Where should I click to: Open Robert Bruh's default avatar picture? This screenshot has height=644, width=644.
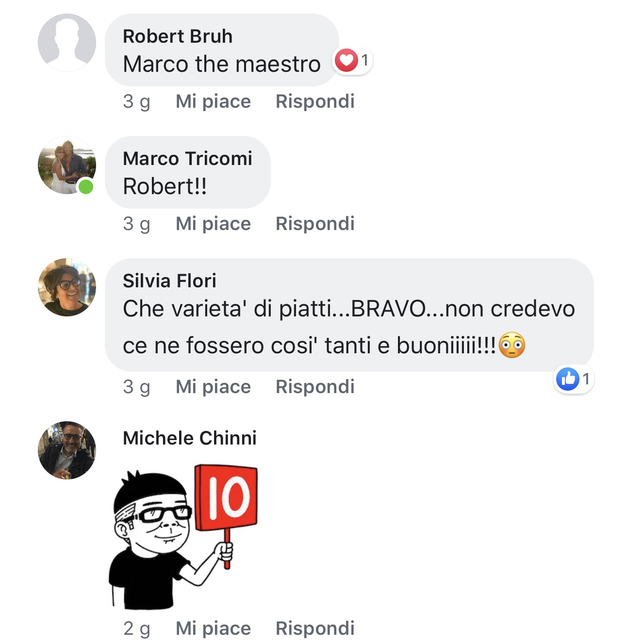(67, 43)
